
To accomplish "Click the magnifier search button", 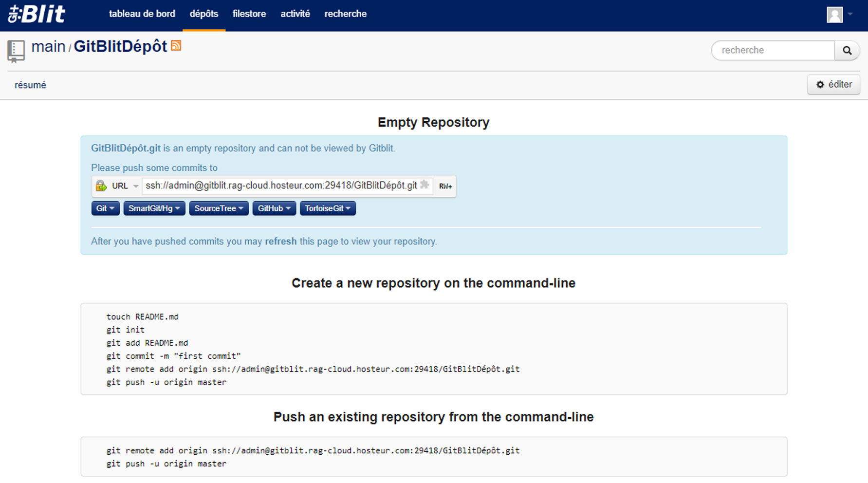I will (x=847, y=50).
